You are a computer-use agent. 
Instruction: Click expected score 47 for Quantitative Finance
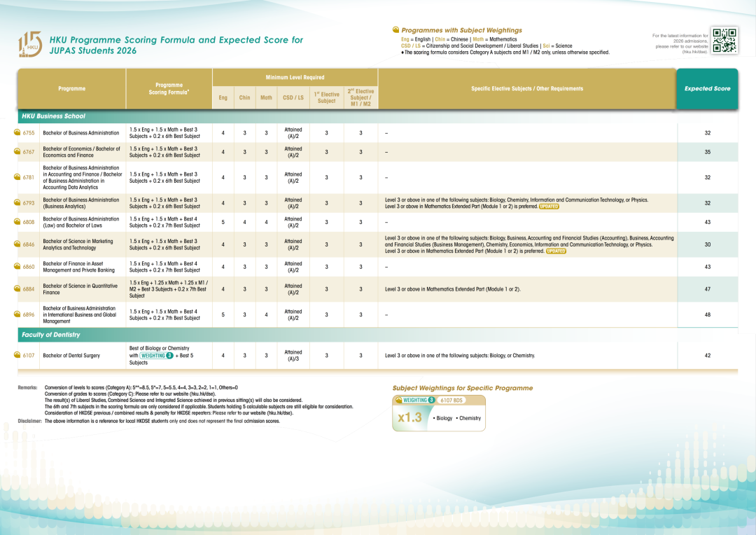tap(707, 289)
